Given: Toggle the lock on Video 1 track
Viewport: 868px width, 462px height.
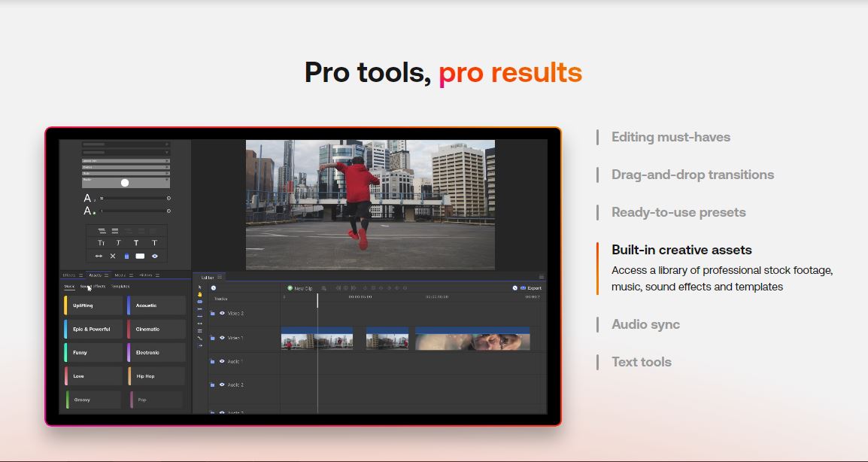Looking at the screenshot, I should click(213, 337).
